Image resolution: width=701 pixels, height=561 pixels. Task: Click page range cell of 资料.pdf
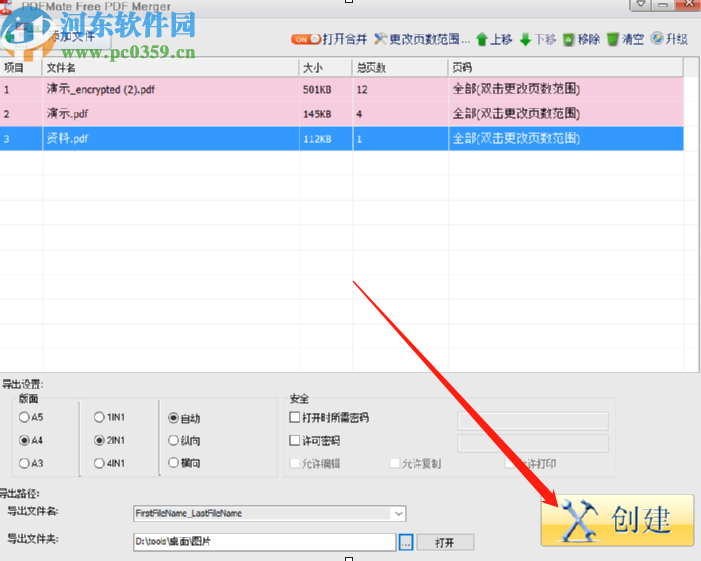[566, 139]
